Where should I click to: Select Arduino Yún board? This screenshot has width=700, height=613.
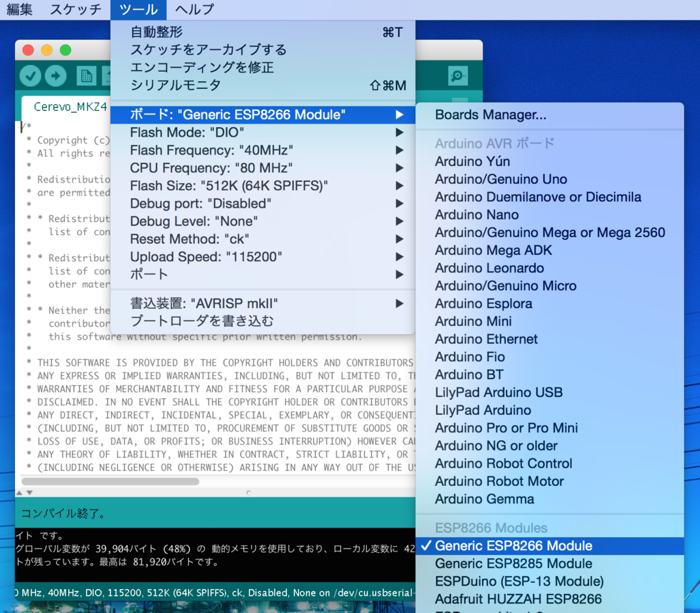coord(550,161)
